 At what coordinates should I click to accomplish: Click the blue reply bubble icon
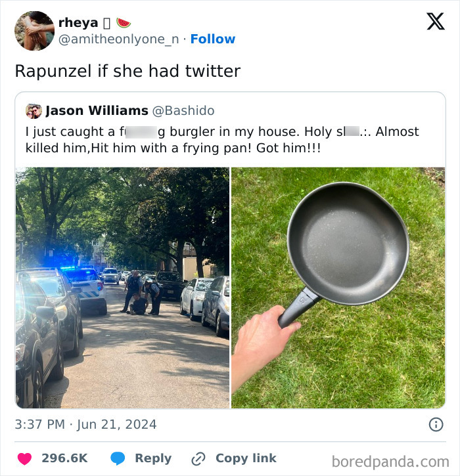118,458
